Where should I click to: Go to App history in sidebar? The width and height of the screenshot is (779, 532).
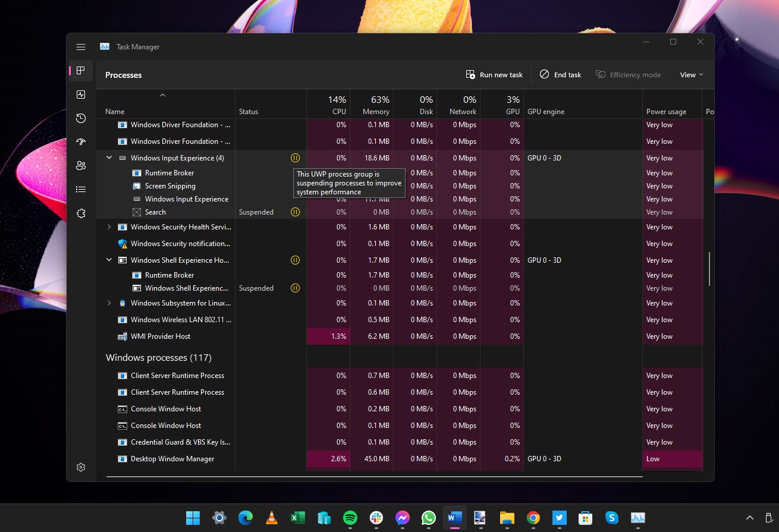81,118
